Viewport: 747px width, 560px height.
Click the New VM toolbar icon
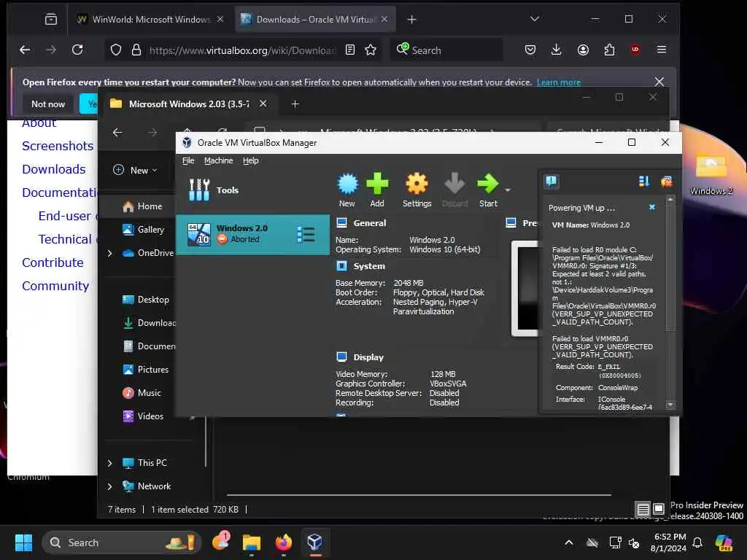347,190
